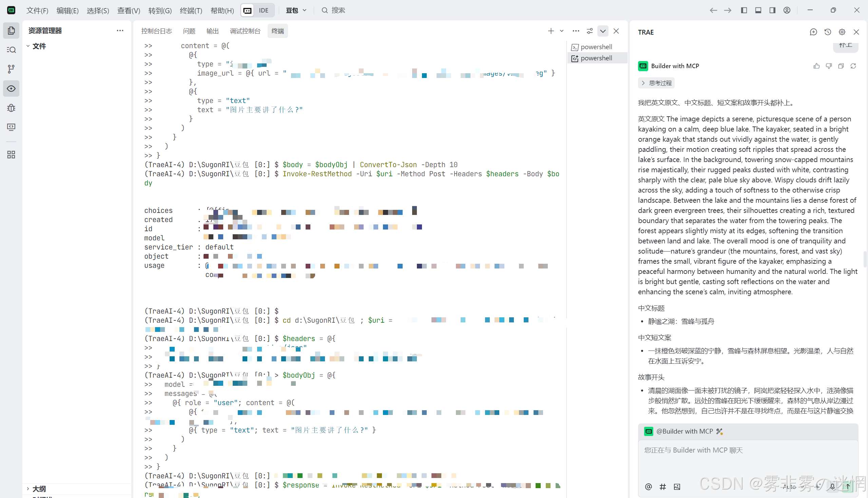
Task: Switch to IDE mode button
Action: [x=264, y=10]
